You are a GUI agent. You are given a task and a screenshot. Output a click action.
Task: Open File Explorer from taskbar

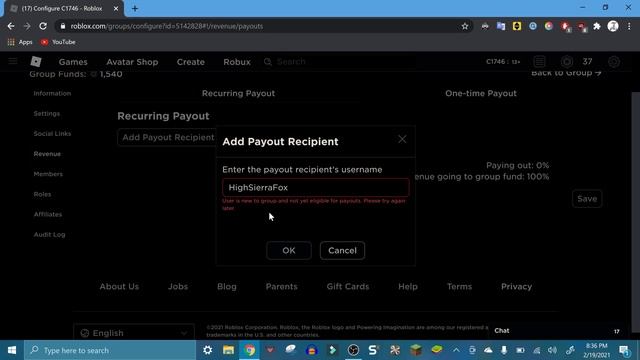tap(228, 350)
